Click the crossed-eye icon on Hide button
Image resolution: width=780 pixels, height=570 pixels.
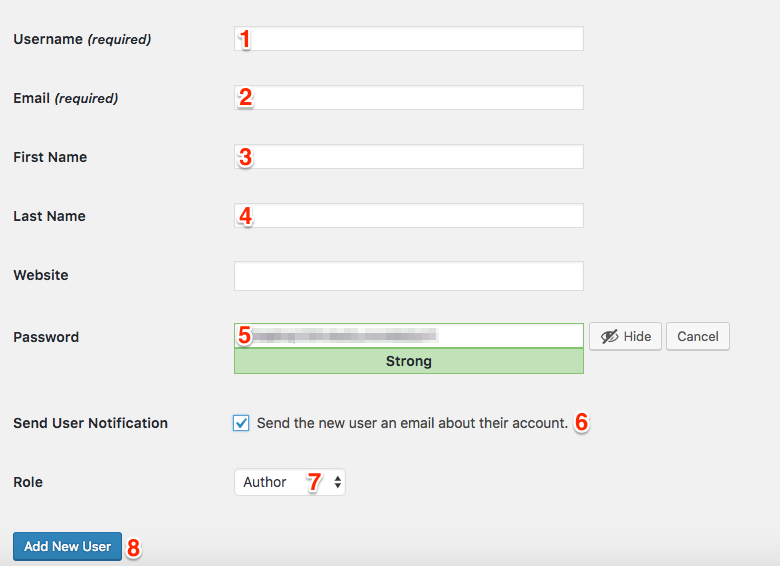(609, 337)
